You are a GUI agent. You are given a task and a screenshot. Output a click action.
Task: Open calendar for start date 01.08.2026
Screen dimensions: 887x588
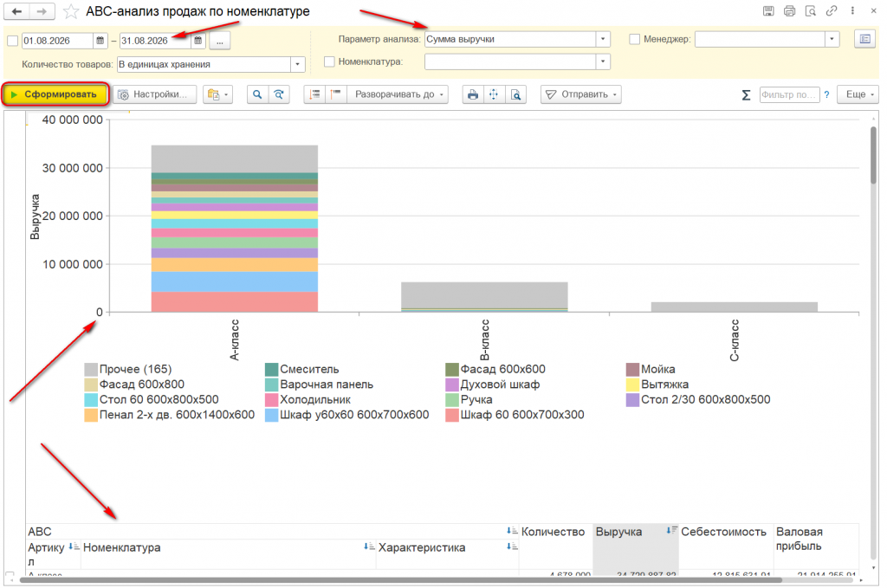(x=100, y=41)
